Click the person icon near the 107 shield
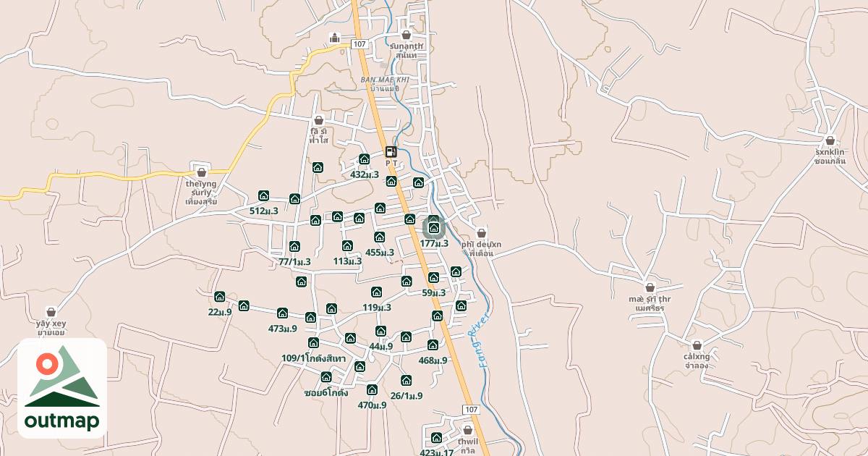The image size is (868, 456). [x=334, y=38]
